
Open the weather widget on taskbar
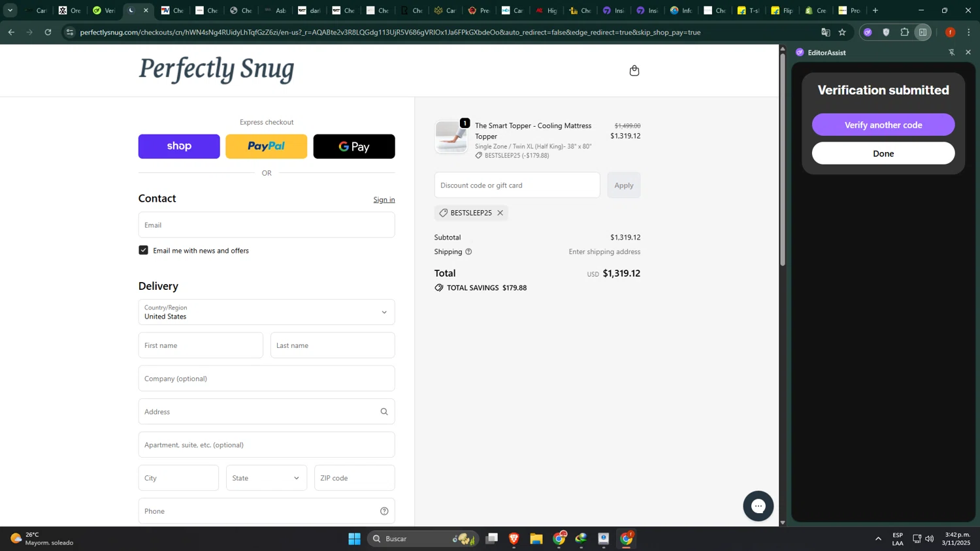tap(42, 539)
